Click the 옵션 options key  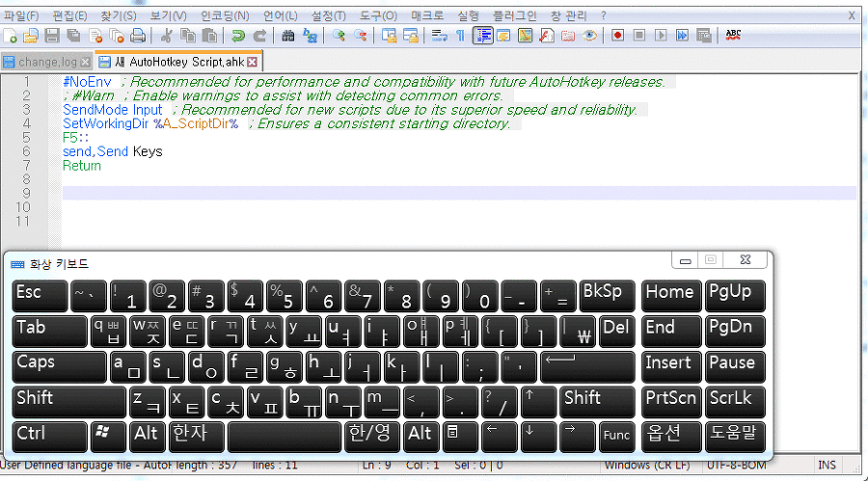point(671,438)
